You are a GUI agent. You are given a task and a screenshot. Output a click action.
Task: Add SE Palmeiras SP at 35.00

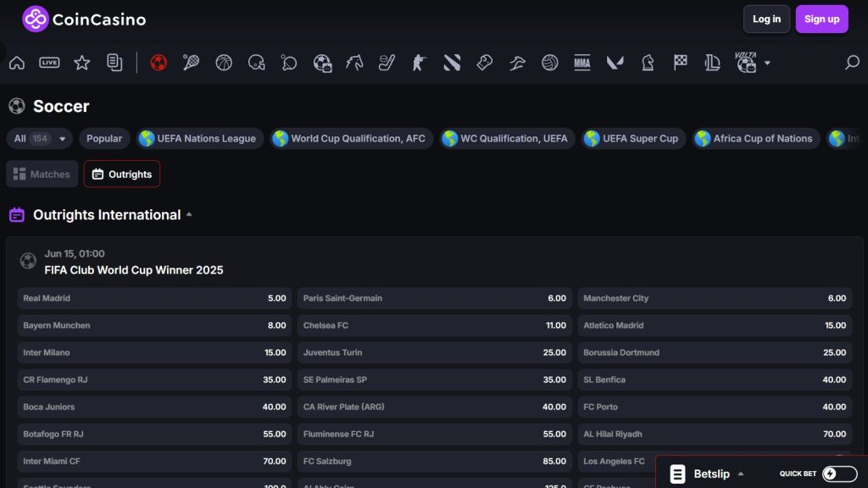(x=435, y=380)
